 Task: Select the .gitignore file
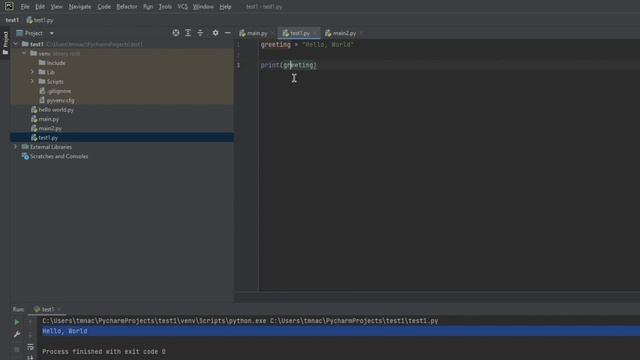click(x=55, y=91)
